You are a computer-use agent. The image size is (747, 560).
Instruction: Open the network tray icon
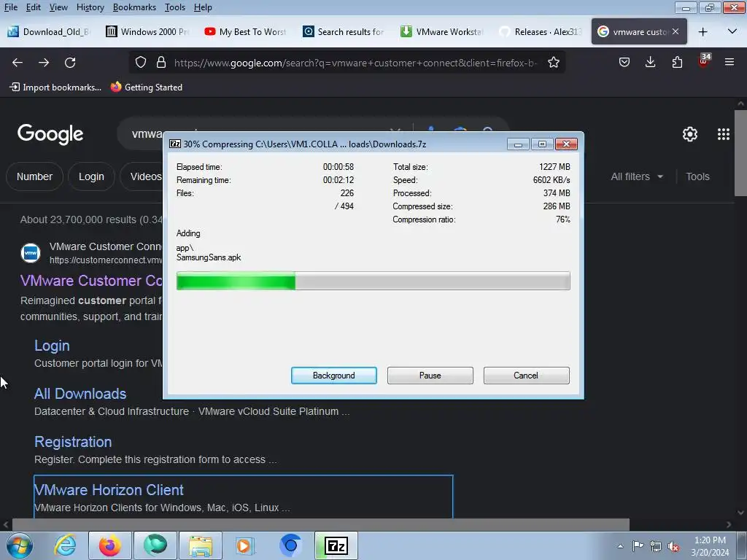656,546
